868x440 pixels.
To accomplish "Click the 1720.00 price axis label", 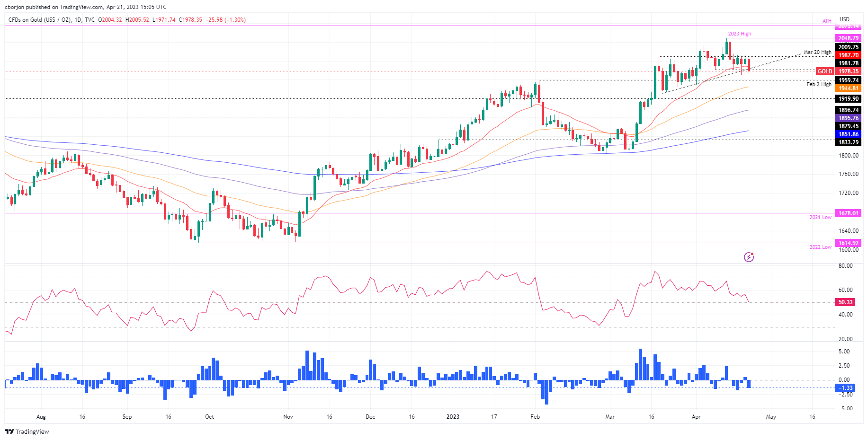I will point(848,193).
